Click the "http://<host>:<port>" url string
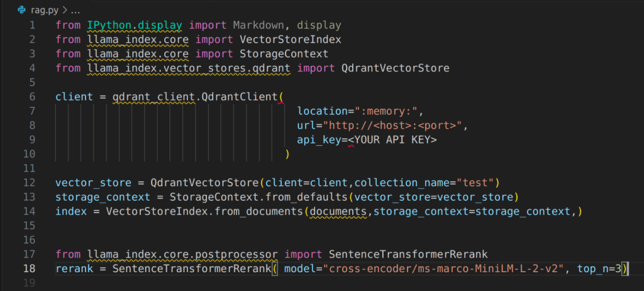The width and height of the screenshot is (644, 291). tap(392, 125)
